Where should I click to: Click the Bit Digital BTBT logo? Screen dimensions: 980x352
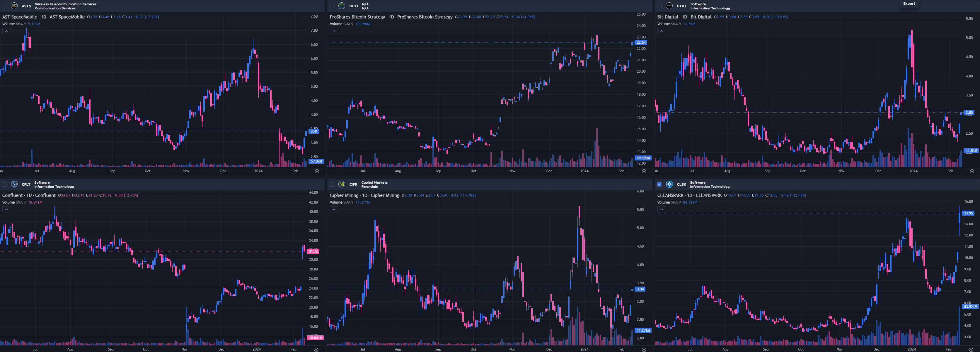(669, 6)
